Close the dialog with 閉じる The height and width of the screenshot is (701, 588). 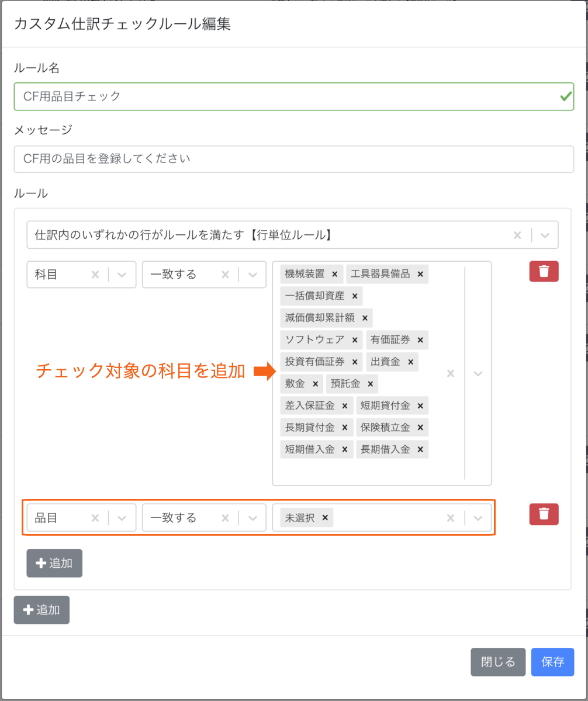(498, 662)
